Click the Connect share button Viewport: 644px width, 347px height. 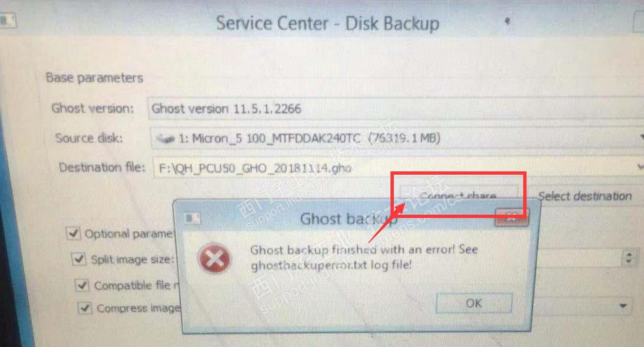tap(459, 196)
